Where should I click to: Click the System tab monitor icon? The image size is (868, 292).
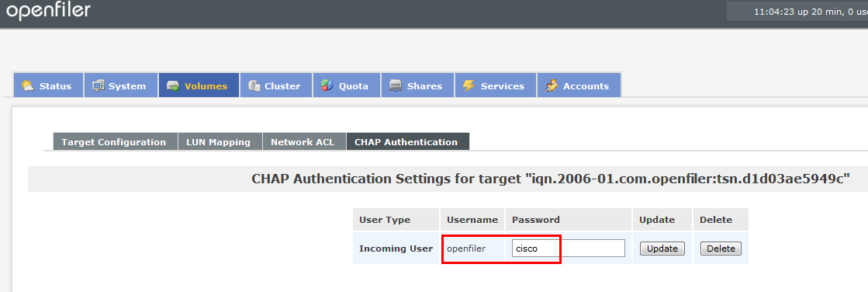tap(98, 86)
